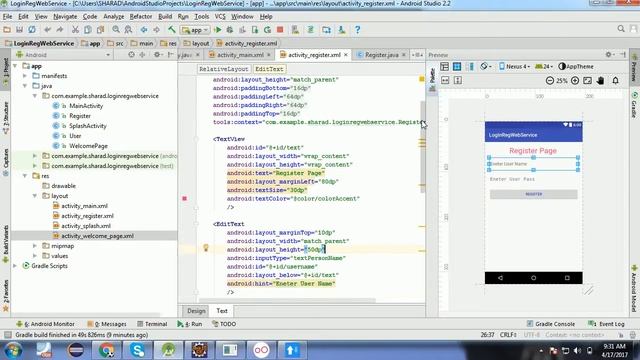Open the Analyze menu
This screenshot has width=640, height=360.
[113, 17]
